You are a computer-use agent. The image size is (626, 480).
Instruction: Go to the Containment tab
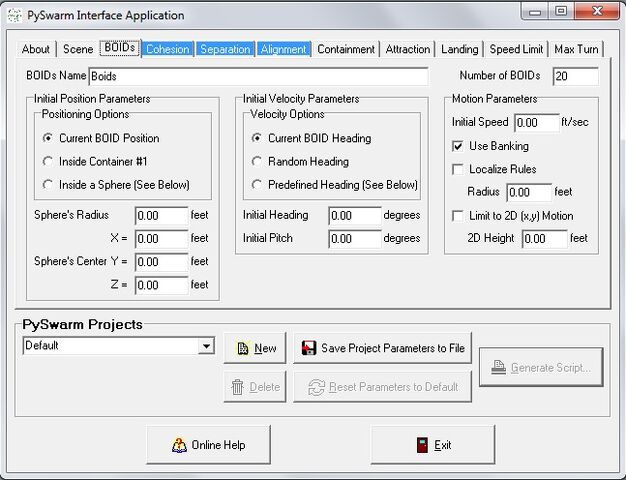(x=346, y=49)
